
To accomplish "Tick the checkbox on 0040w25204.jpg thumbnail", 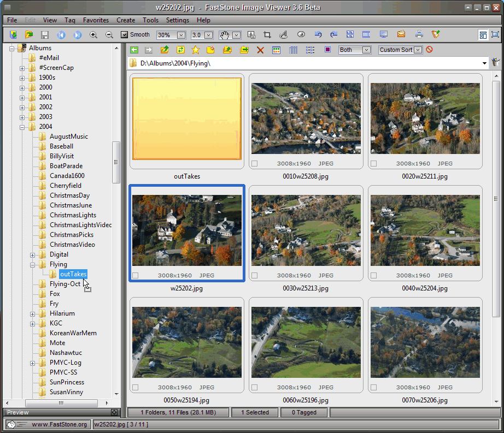I will (x=373, y=275).
